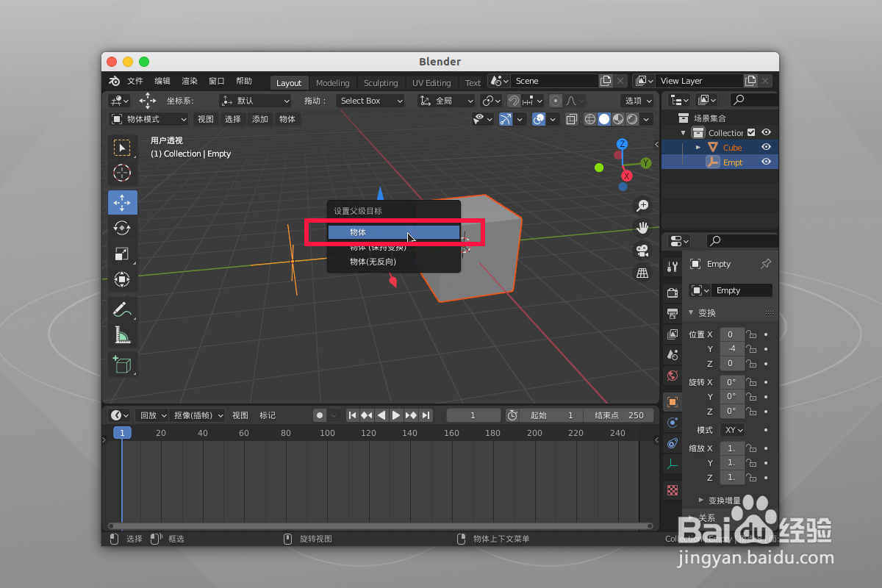Pick the Scale tool
This screenshot has width=882, height=588.
(x=122, y=254)
